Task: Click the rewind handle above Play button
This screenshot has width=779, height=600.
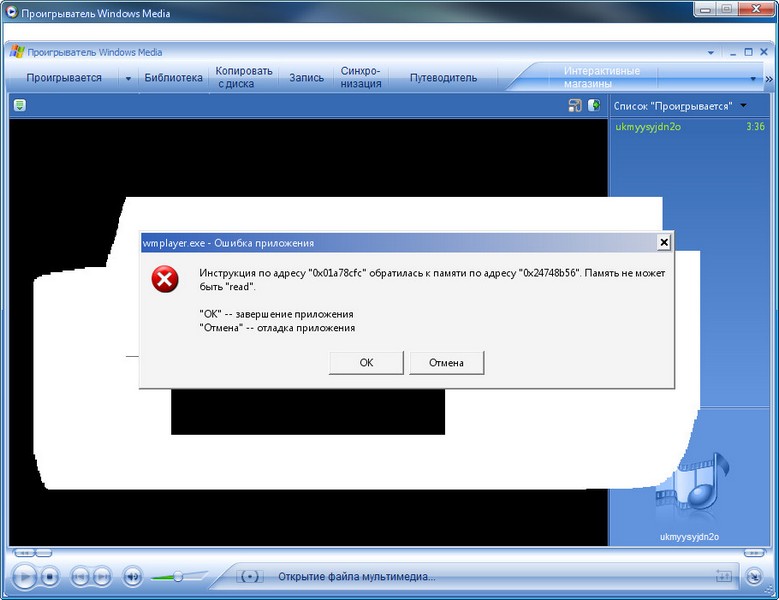Action: pos(24,553)
